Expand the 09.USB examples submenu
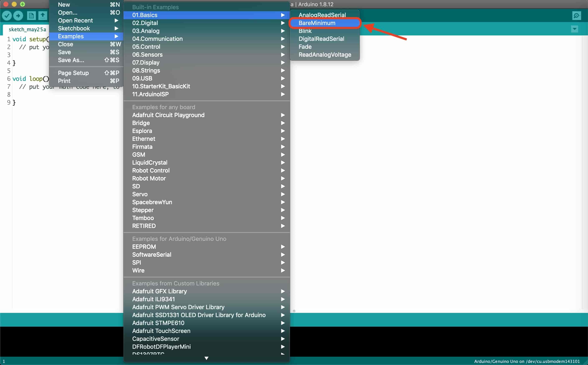The height and width of the screenshot is (365, 588). tap(207, 79)
